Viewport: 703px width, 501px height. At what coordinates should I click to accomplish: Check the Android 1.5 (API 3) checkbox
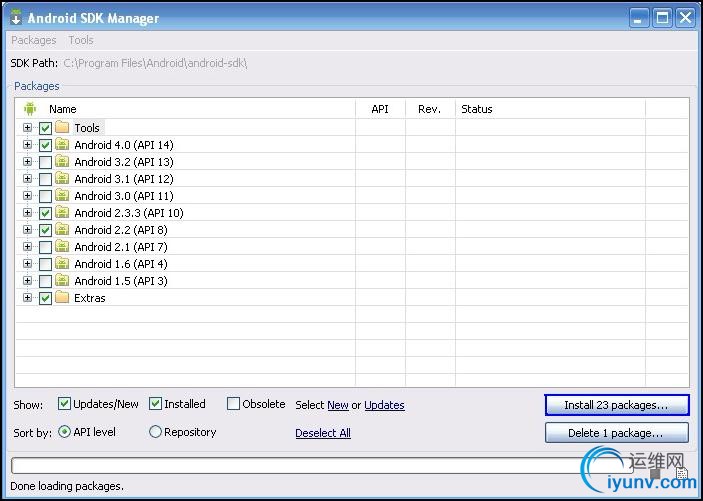[45, 281]
